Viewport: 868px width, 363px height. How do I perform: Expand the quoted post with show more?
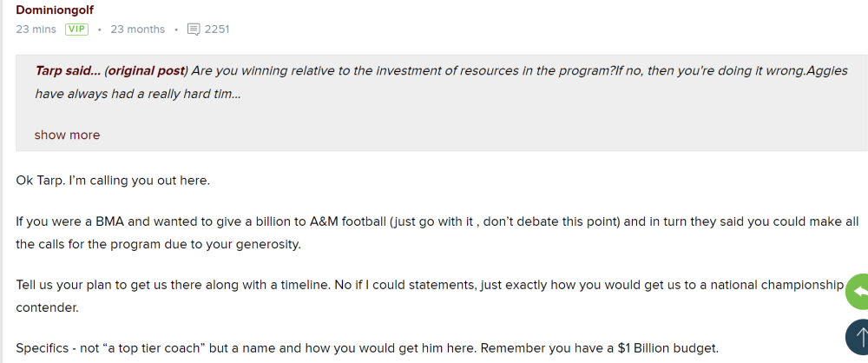67,135
